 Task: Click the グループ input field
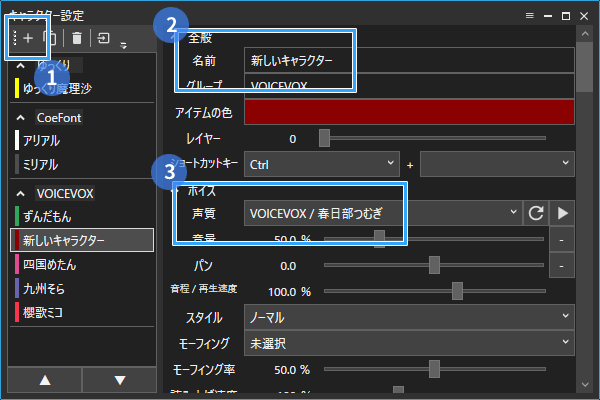point(409,85)
